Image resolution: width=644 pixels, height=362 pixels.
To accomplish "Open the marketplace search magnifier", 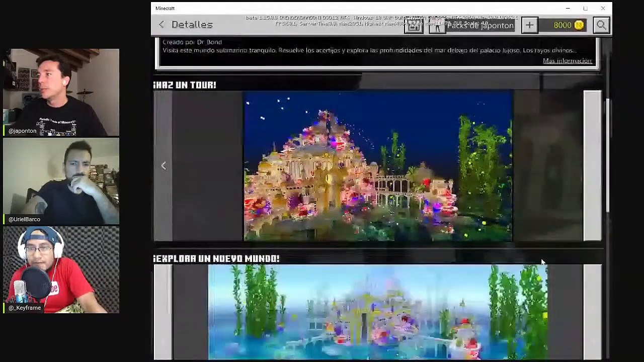I will [x=601, y=25].
